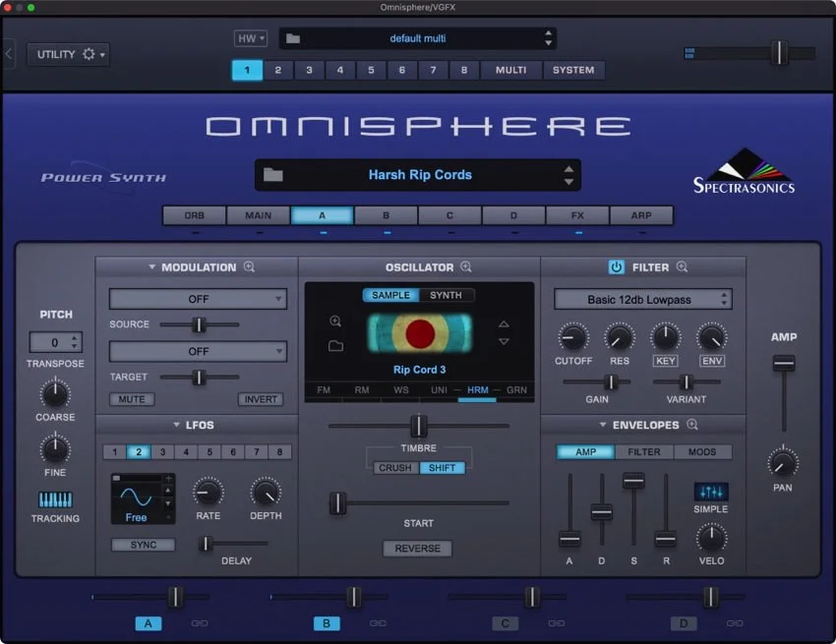Click the link icon next to layer D
The height and width of the screenshot is (644, 836).
[x=735, y=623]
